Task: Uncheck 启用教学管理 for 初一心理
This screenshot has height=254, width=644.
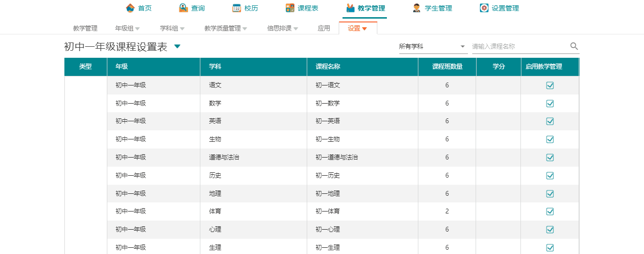Action: pyautogui.click(x=550, y=230)
